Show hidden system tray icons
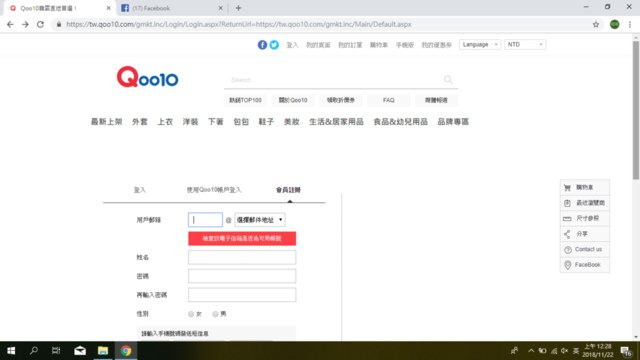Image resolution: width=640 pixels, height=360 pixels. (531, 351)
